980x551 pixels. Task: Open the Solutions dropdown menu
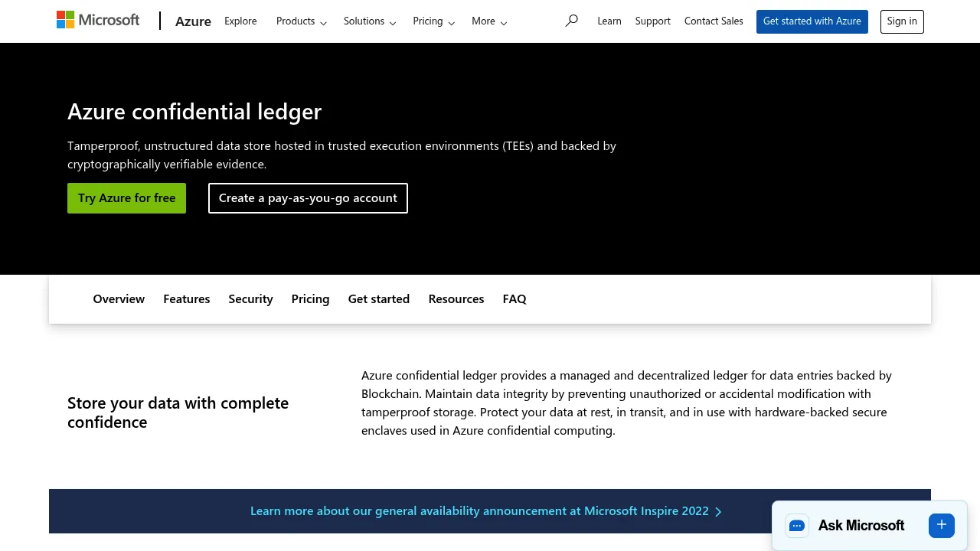(x=370, y=21)
